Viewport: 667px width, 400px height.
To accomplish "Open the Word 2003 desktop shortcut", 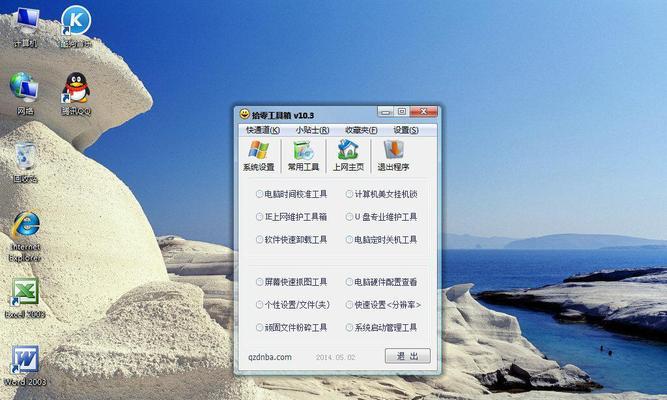I will (x=25, y=365).
